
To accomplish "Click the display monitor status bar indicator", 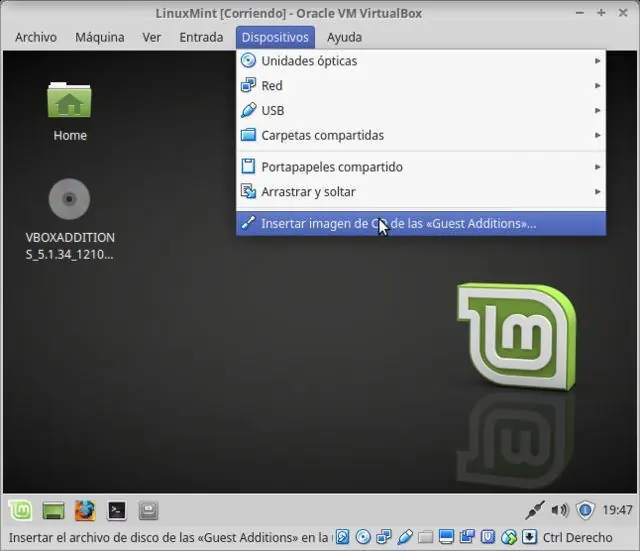I will (446, 537).
